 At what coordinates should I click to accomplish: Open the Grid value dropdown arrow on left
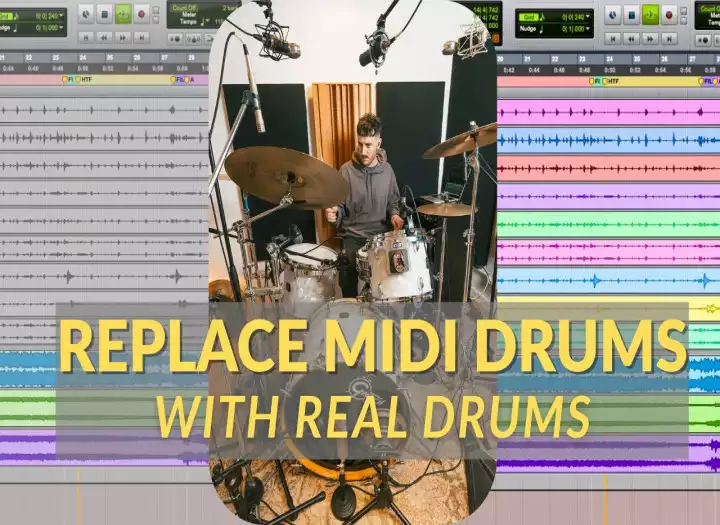tap(61, 16)
